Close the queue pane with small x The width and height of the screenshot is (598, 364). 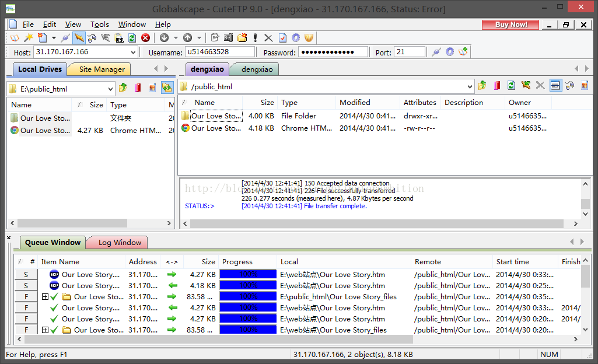[x=9, y=238]
